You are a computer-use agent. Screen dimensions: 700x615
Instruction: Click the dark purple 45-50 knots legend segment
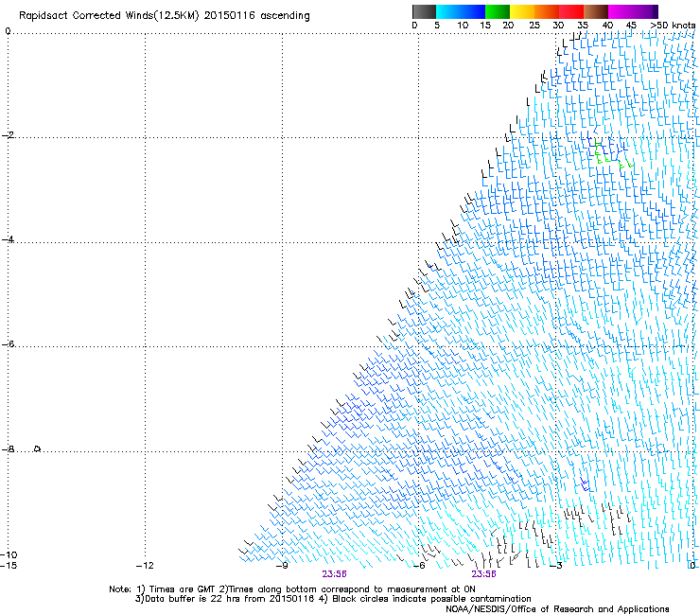(645, 11)
